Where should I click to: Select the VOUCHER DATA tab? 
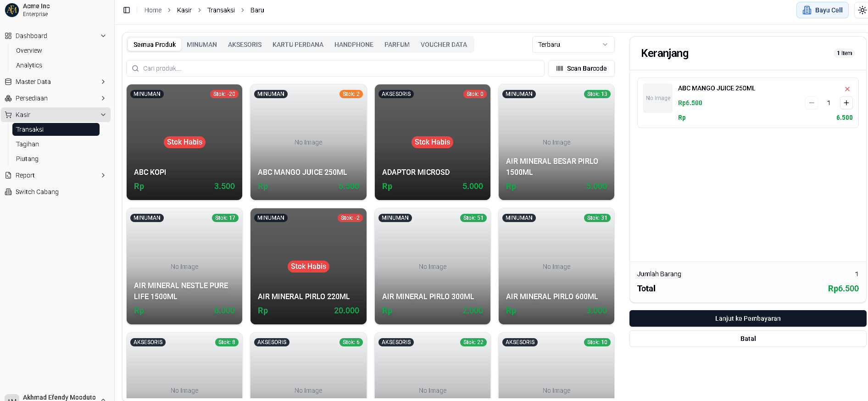pos(444,45)
